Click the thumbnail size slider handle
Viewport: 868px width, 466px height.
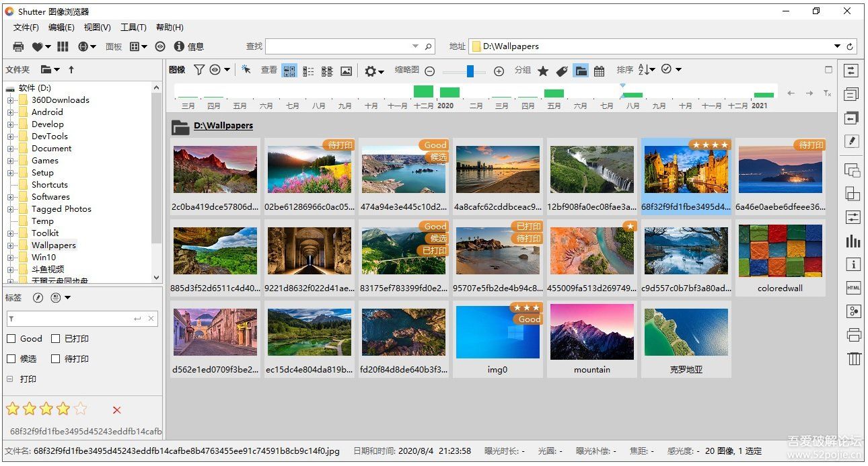click(x=470, y=71)
